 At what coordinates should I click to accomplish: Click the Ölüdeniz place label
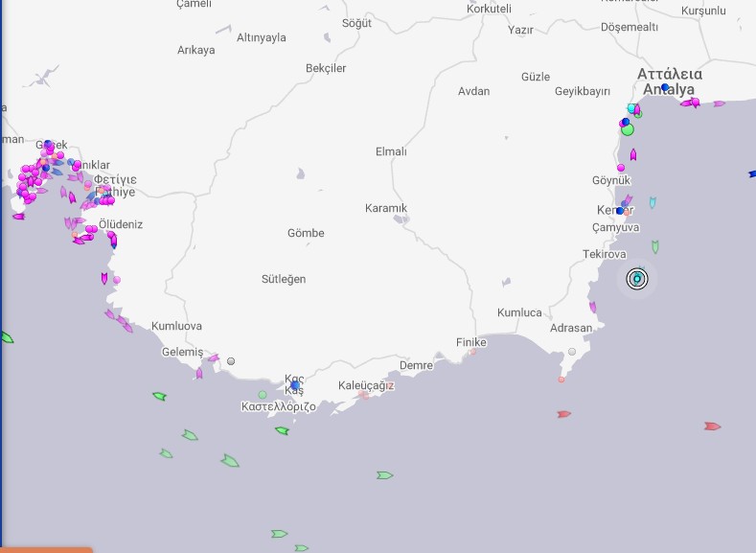pos(121,224)
